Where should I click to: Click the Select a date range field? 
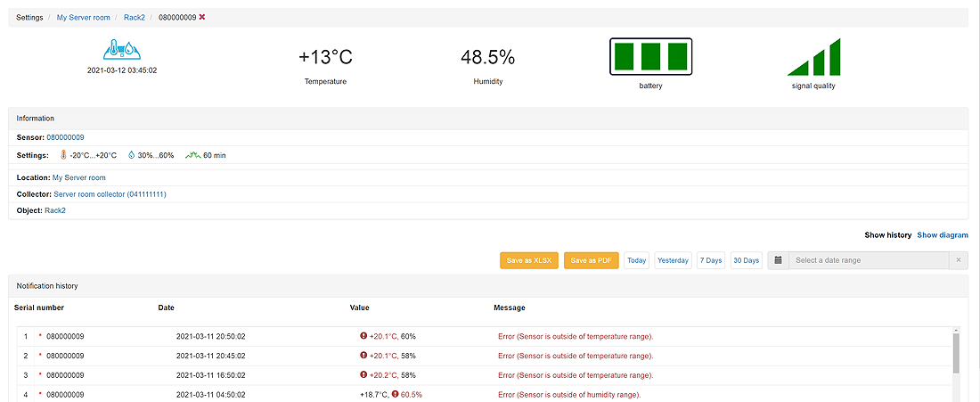pyautogui.click(x=867, y=260)
